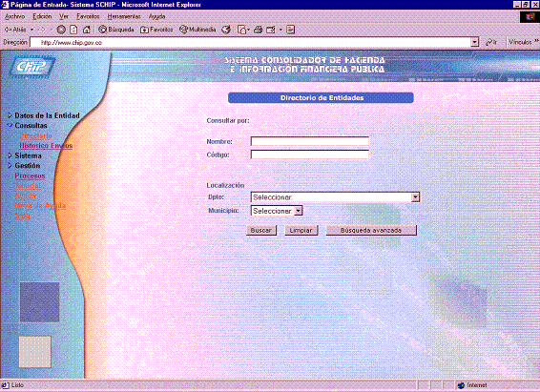Screen dimensions: 540x392
Task: Click the forward navigation arrow
Action: pyautogui.click(x=42, y=30)
